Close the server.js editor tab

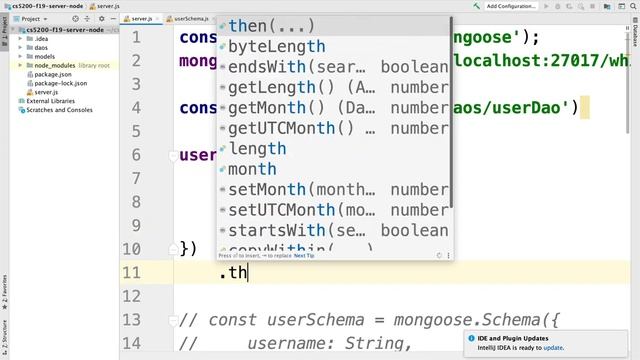157,19
